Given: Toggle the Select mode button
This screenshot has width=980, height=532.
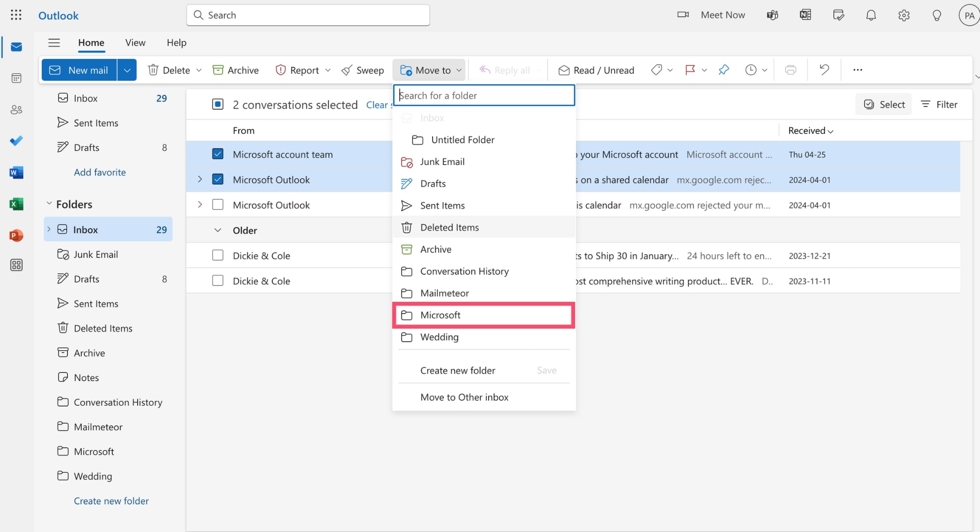Looking at the screenshot, I should pyautogui.click(x=884, y=104).
